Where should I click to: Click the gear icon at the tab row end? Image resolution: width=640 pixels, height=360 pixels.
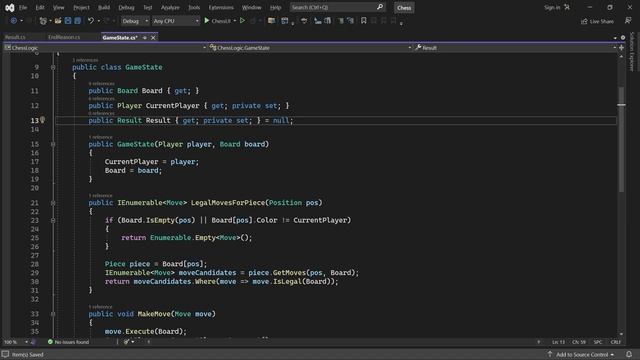(x=623, y=38)
